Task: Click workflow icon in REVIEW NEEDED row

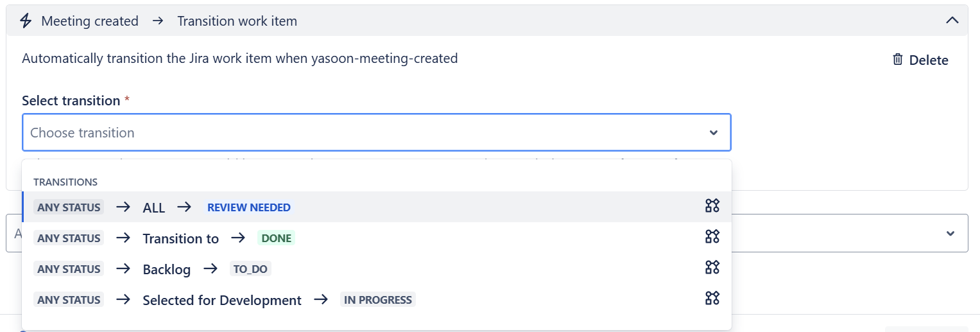Action: [x=712, y=206]
